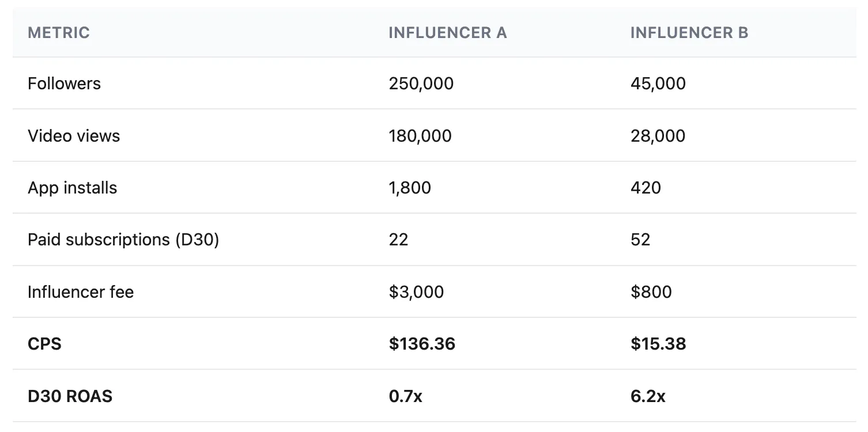The height and width of the screenshot is (432, 868).
Task: Click the Influencer fee row label
Action: pos(81,292)
